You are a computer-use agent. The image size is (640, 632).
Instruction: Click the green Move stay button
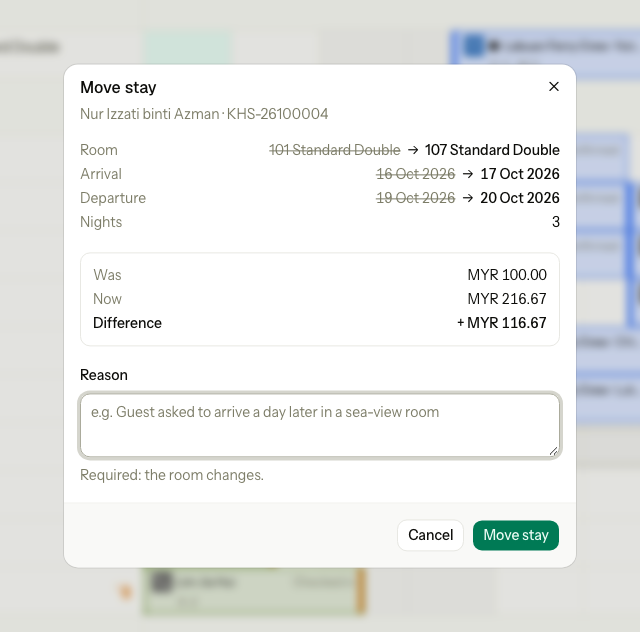tap(516, 535)
